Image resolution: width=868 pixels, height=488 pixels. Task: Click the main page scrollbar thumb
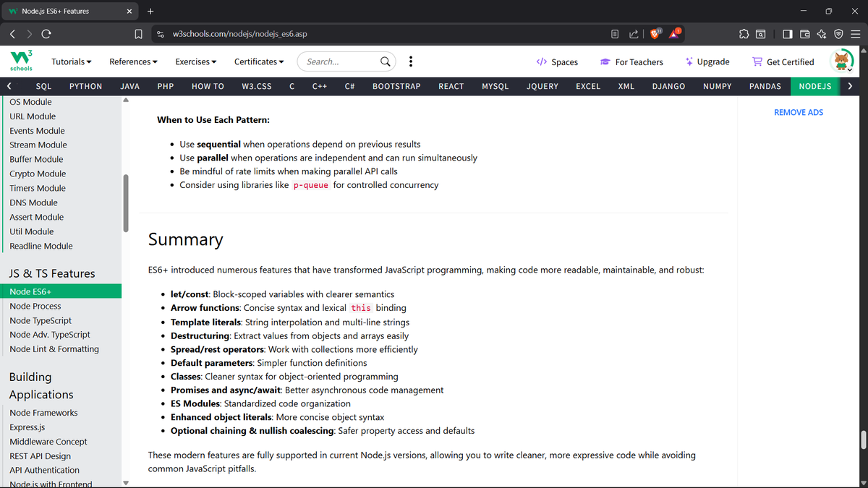(x=864, y=440)
